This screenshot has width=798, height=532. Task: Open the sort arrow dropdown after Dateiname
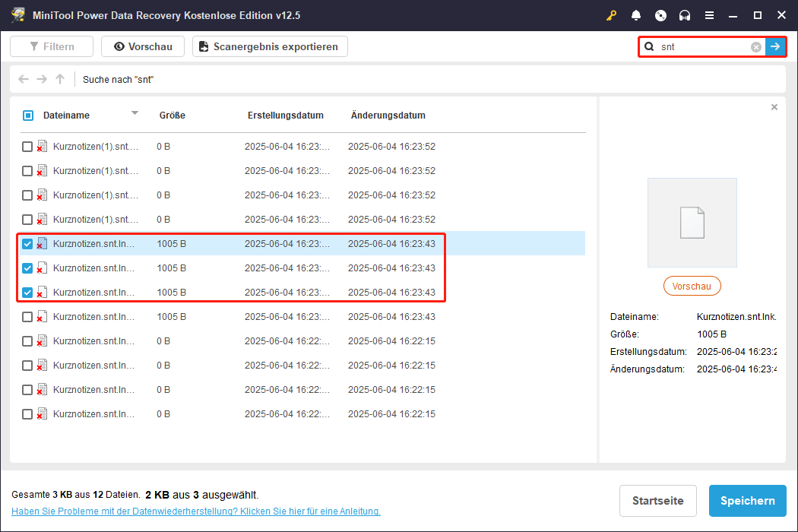coord(135,113)
